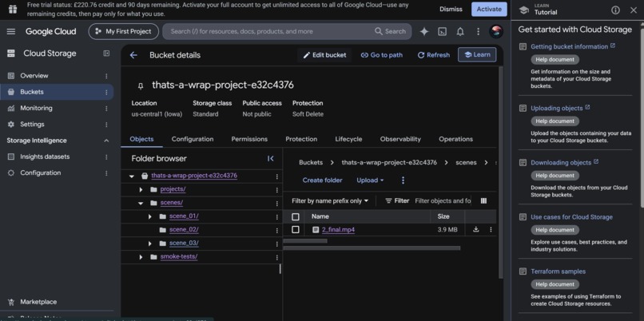The height and width of the screenshot is (321, 644).
Task: Open the Operations tab
Action: coord(455,139)
